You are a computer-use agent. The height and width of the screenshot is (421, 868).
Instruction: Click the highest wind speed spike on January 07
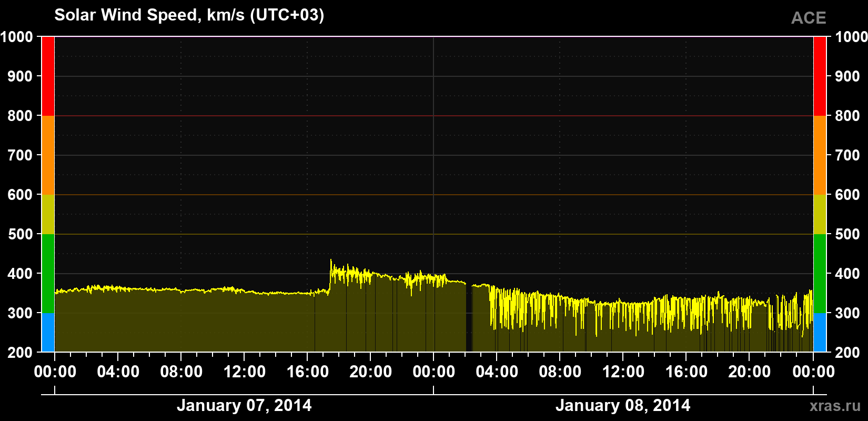click(x=331, y=260)
